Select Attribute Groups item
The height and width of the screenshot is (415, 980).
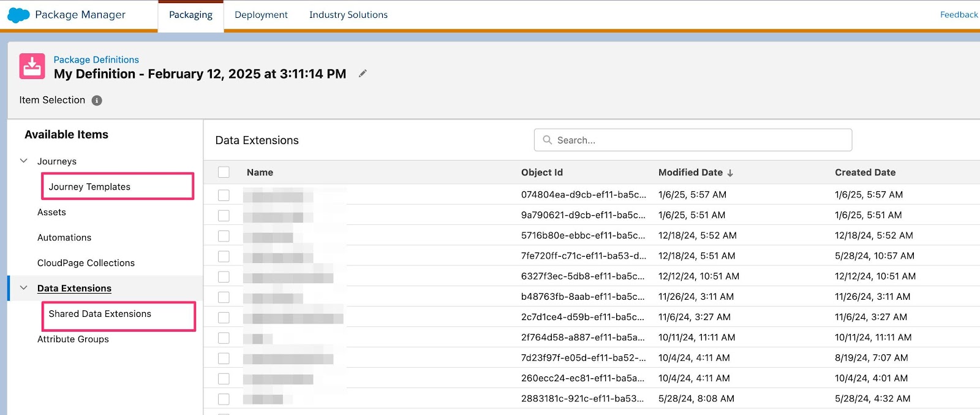(73, 339)
